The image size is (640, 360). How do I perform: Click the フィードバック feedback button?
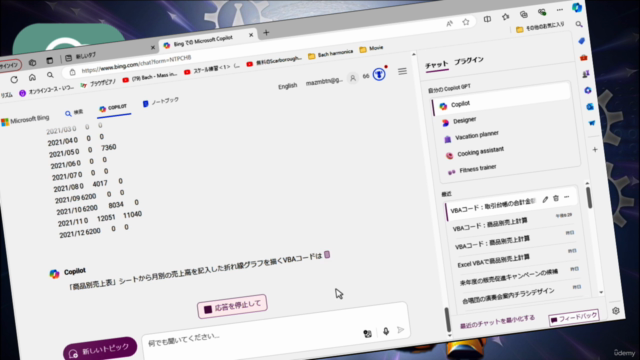coord(574,318)
